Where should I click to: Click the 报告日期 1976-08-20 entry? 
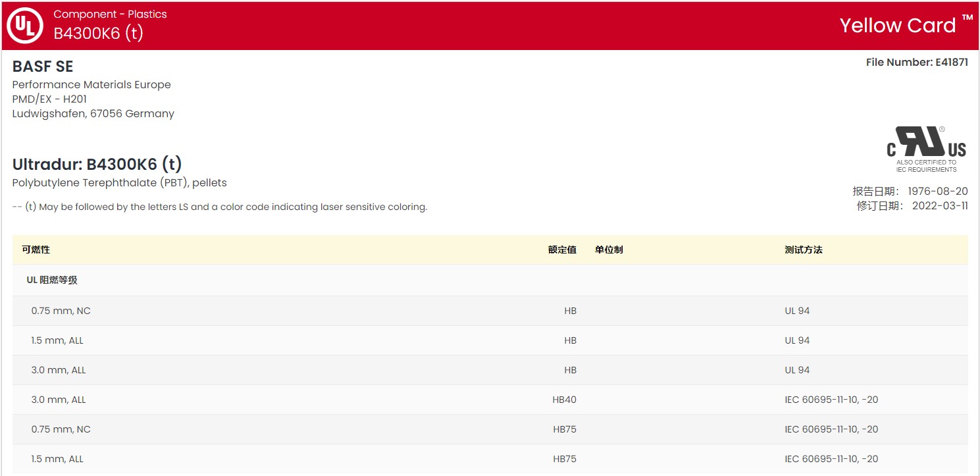[910, 192]
